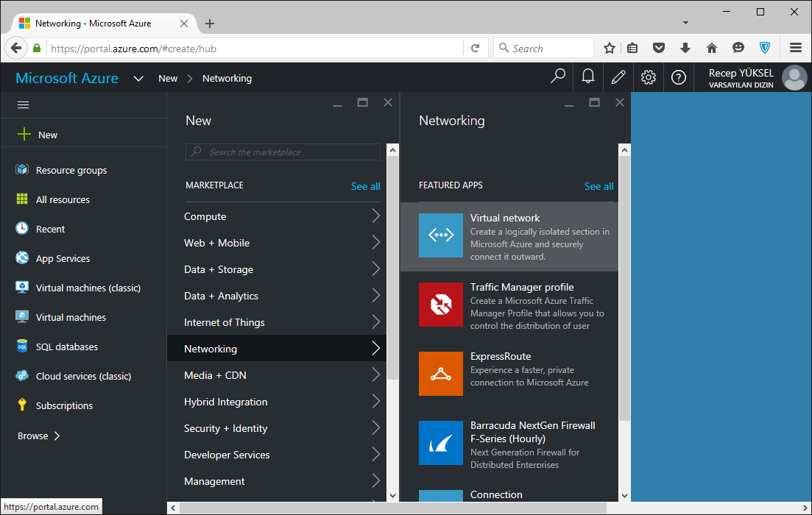Click the Firefox tracking protection shield icon

(764, 48)
